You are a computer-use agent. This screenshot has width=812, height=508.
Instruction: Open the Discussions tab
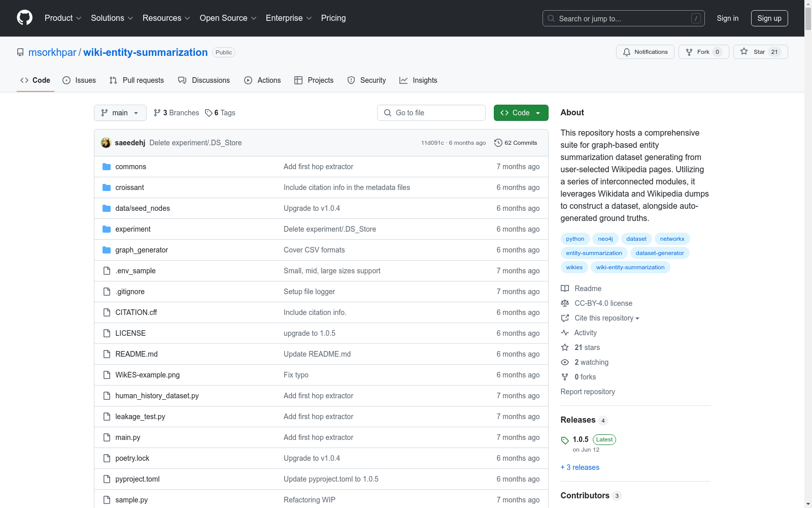pos(204,80)
